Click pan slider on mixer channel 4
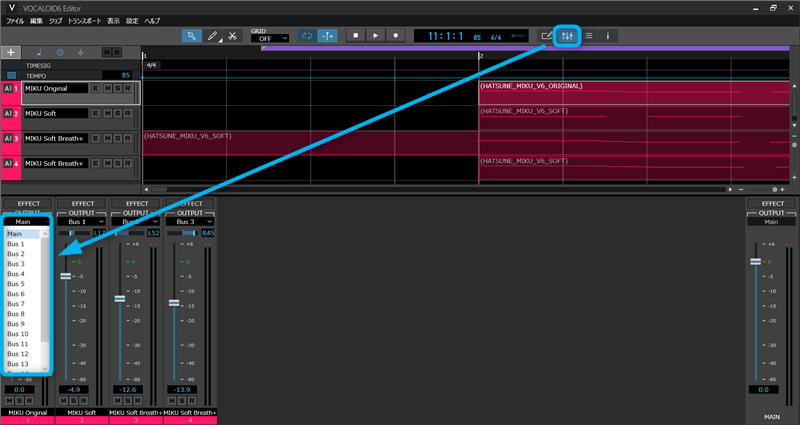Viewport: 800px width, 425px height. coord(183,233)
